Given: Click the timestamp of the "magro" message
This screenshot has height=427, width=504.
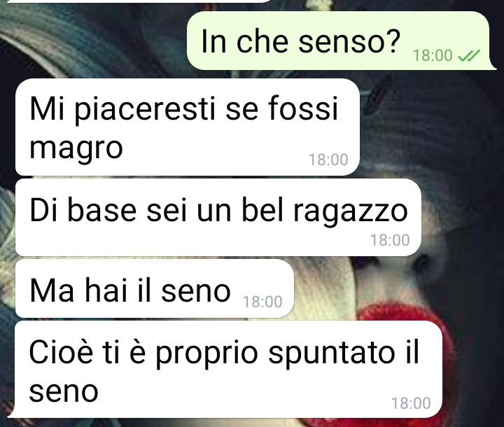Looking at the screenshot, I should point(328,160).
